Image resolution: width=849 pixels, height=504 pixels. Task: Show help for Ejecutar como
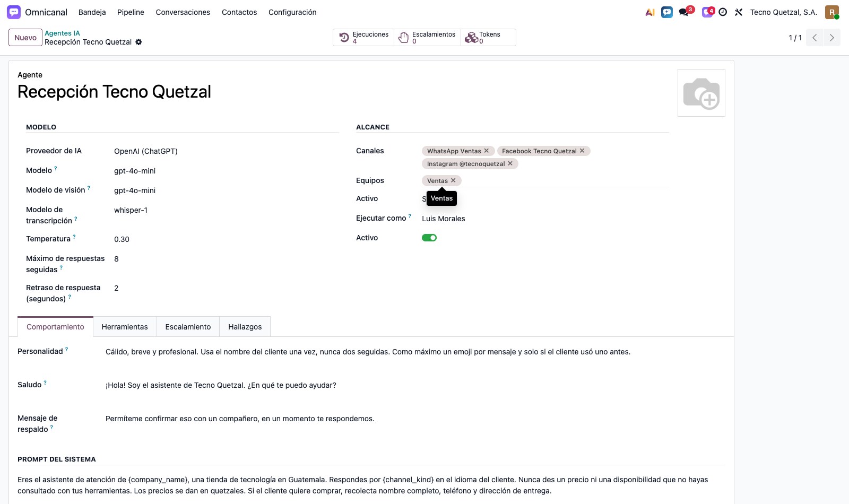click(410, 216)
